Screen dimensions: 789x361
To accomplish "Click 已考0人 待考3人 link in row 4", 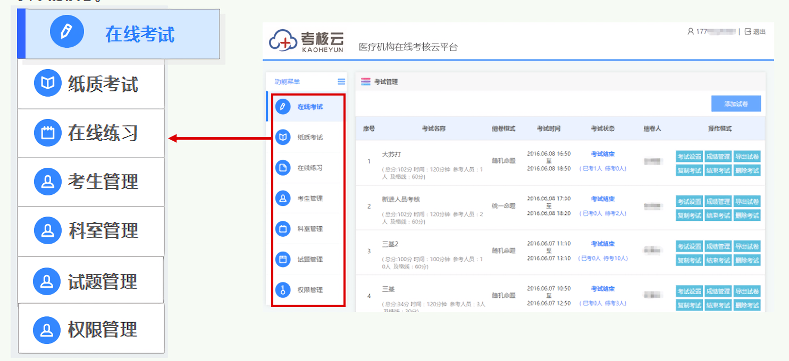I will [x=603, y=303].
